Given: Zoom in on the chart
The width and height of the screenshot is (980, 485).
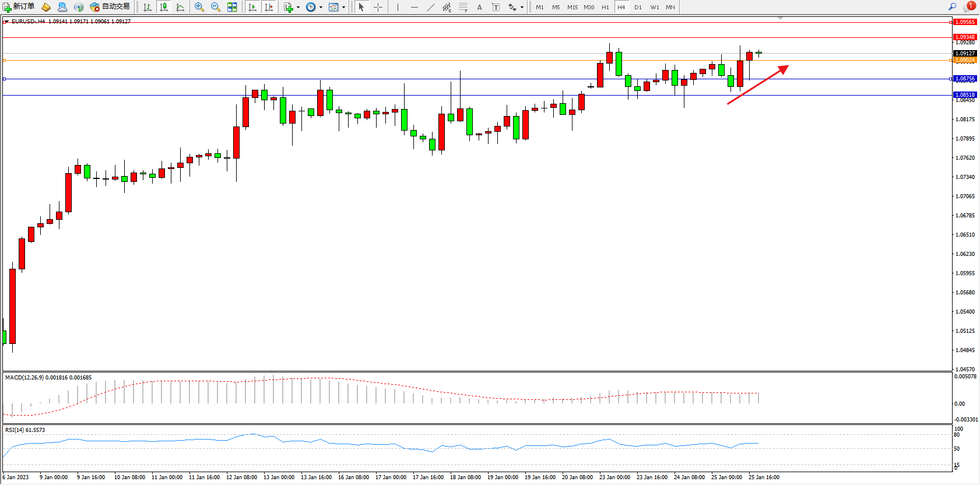Looking at the screenshot, I should (199, 7).
